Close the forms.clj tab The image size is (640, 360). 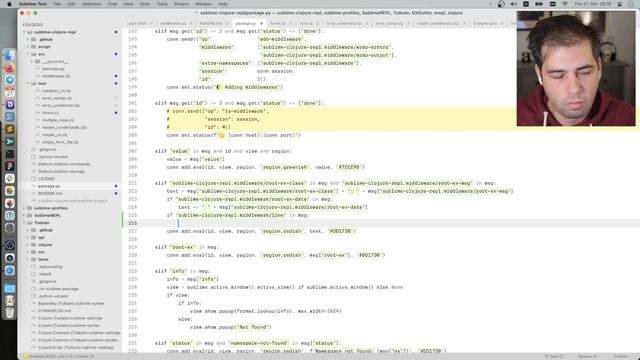(291, 23)
